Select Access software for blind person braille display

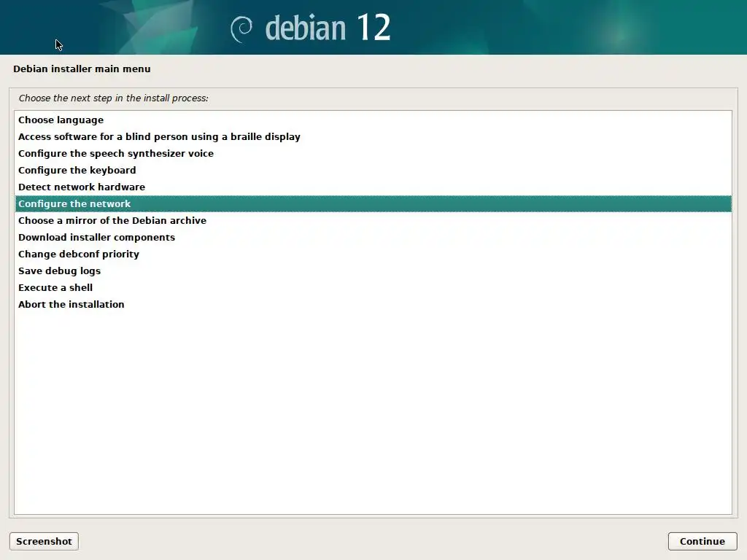tap(373, 136)
